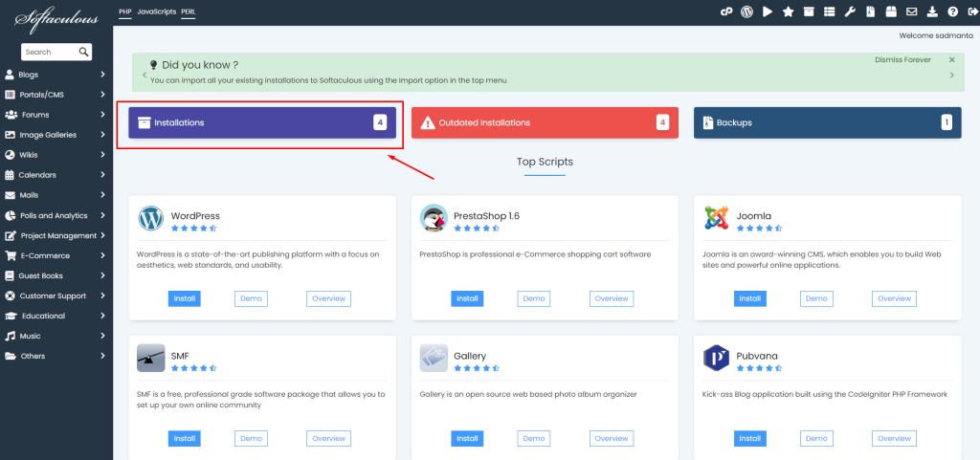Click Dismiss Forever link in tip banner
The height and width of the screenshot is (460, 980).
902,59
